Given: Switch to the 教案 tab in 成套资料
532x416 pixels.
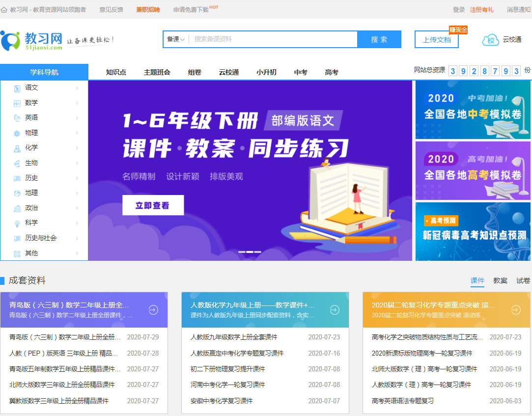Looking at the screenshot, I should 501,280.
